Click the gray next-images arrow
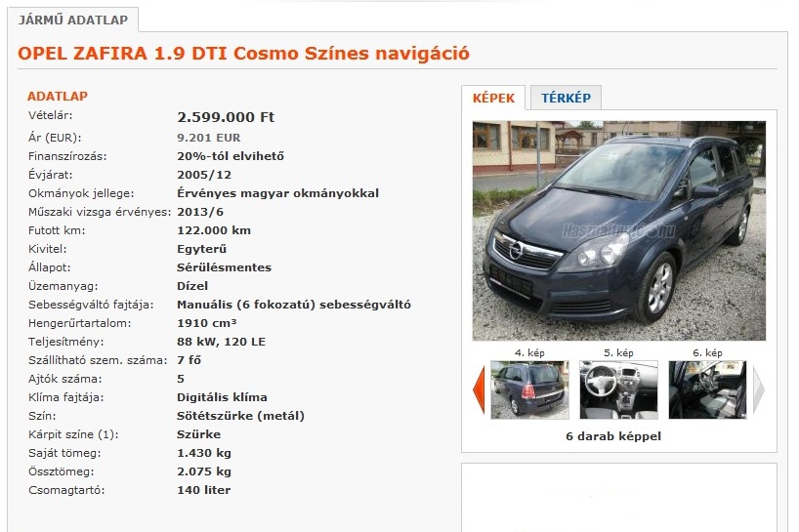799x532 pixels. pos(759,389)
